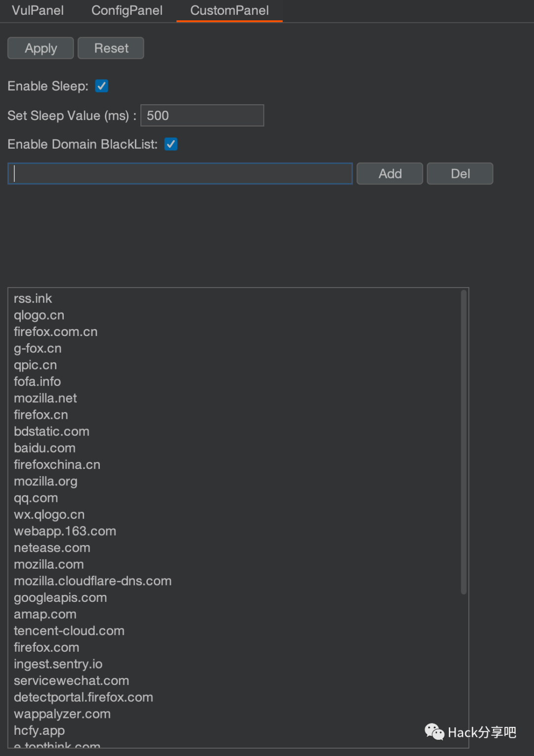Click the domain blacklist input box
The width and height of the screenshot is (534, 756).
(180, 174)
